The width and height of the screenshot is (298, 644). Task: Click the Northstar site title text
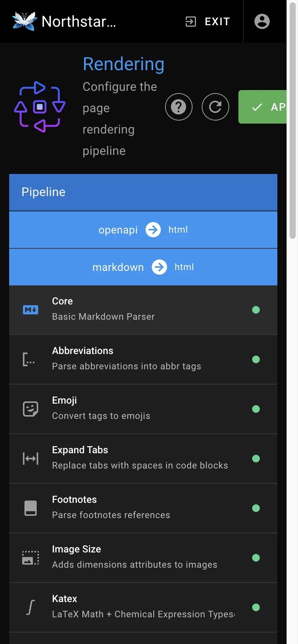(x=79, y=21)
